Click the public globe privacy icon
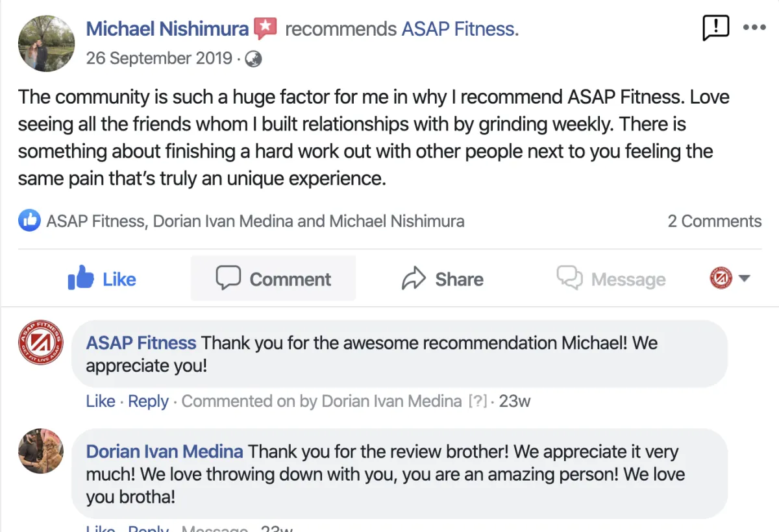 [253, 59]
